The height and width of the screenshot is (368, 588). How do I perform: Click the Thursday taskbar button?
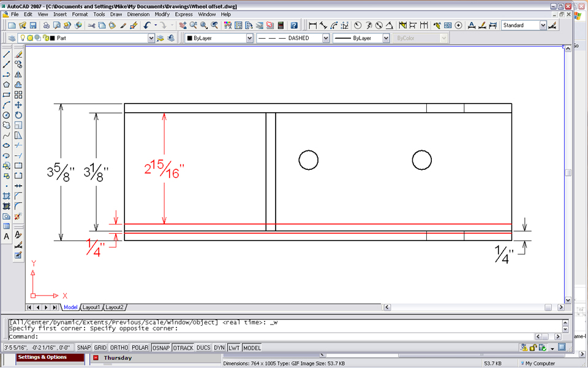(x=118, y=358)
